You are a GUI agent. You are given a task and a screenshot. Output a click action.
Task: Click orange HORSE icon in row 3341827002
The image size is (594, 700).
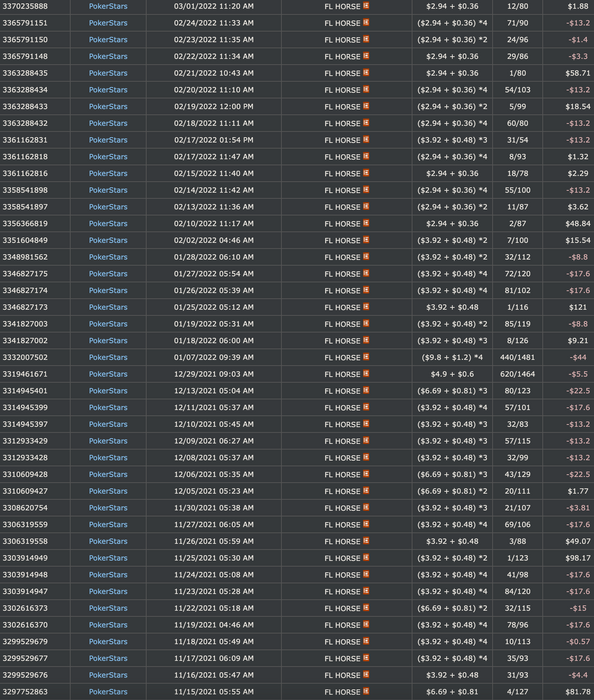[x=366, y=341]
